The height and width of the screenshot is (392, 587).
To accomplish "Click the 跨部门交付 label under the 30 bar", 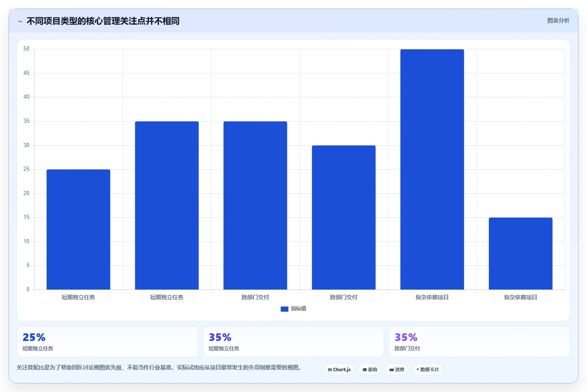I will point(343,297).
